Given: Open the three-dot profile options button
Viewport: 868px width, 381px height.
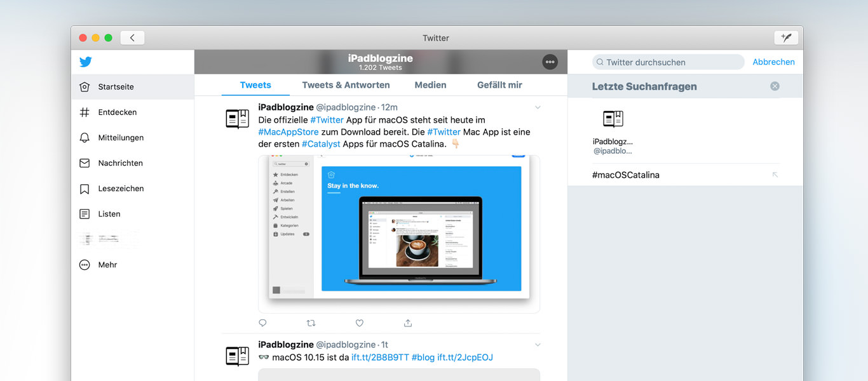Looking at the screenshot, I should point(550,62).
